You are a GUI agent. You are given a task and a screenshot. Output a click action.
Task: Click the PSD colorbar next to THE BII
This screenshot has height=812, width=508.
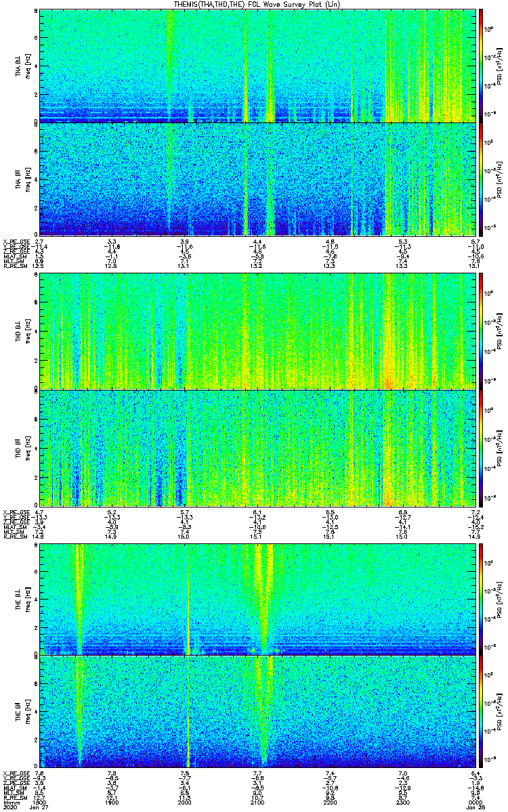coord(481,712)
